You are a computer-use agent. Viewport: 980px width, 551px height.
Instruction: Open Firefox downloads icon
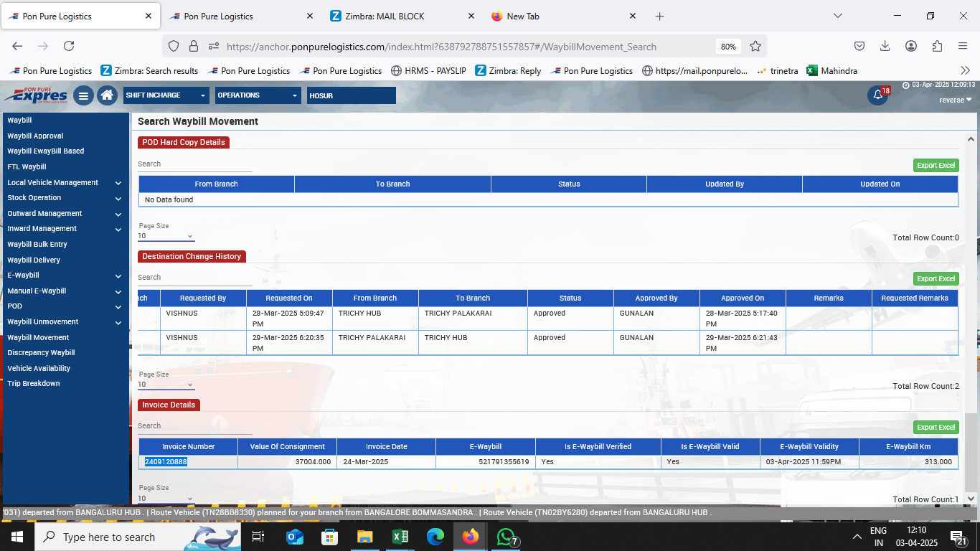click(885, 46)
